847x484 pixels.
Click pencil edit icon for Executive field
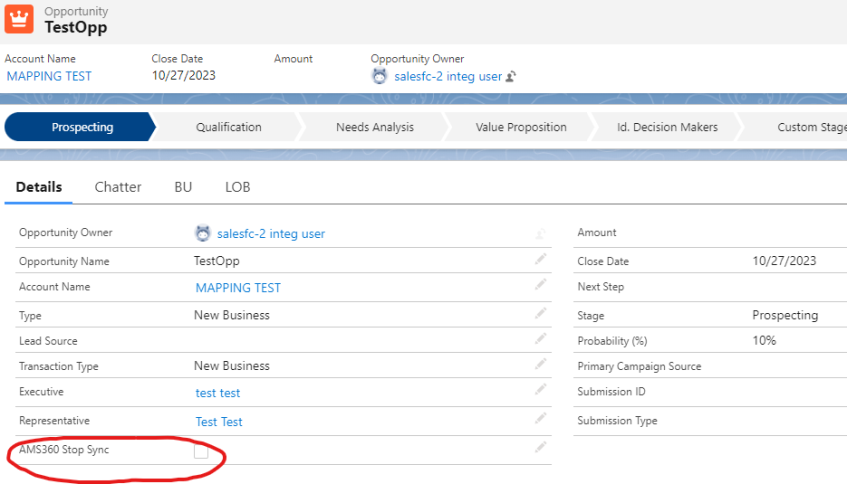click(x=540, y=391)
